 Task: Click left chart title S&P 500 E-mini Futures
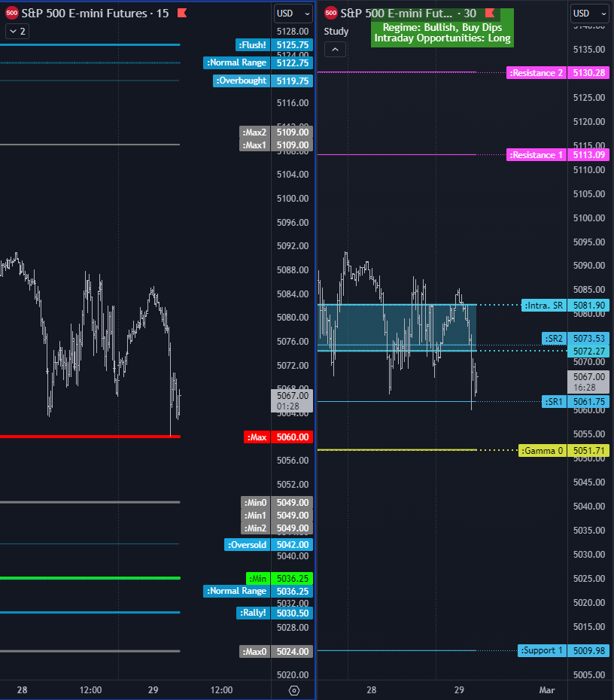pyautogui.click(x=84, y=14)
